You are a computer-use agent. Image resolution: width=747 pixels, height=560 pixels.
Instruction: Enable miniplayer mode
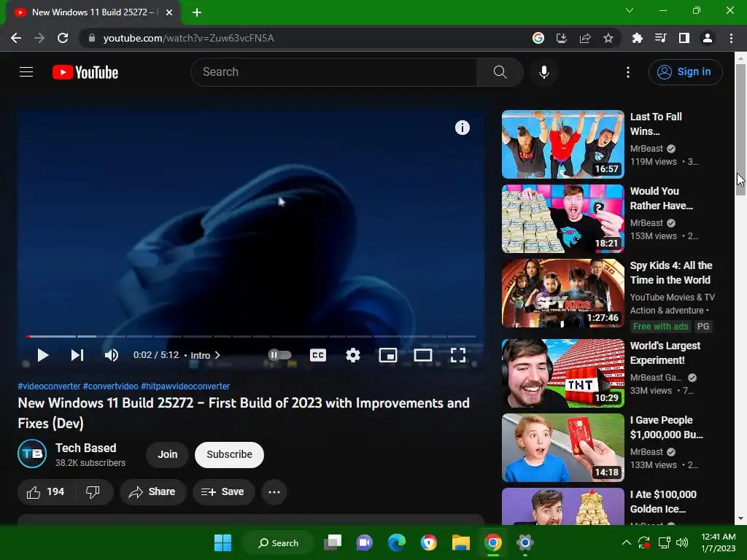point(388,355)
